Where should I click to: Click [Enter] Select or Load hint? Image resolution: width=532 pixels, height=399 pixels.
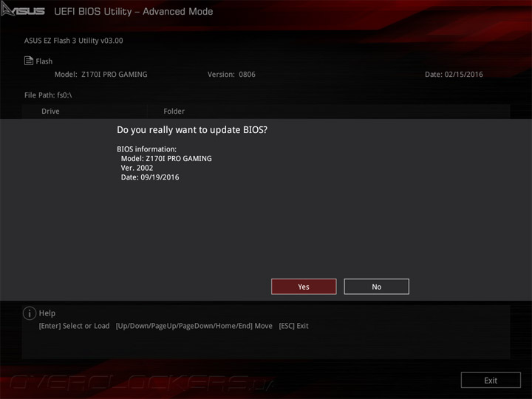tap(74, 326)
